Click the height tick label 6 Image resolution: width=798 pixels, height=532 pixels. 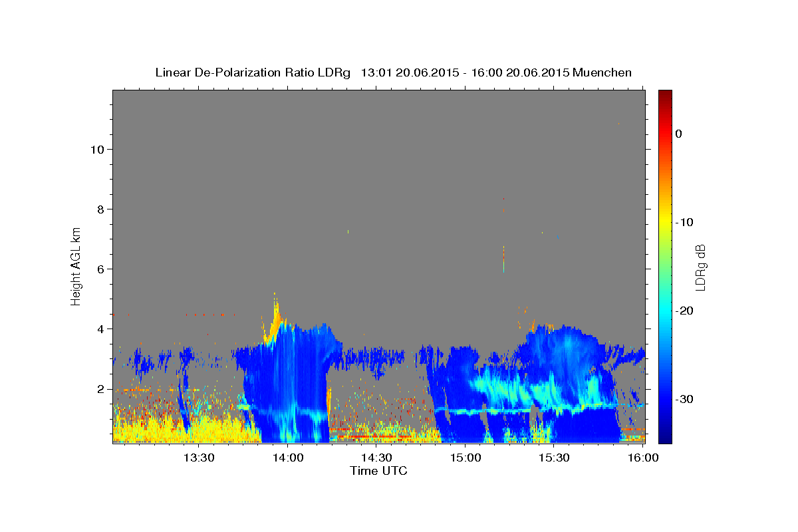click(100, 269)
